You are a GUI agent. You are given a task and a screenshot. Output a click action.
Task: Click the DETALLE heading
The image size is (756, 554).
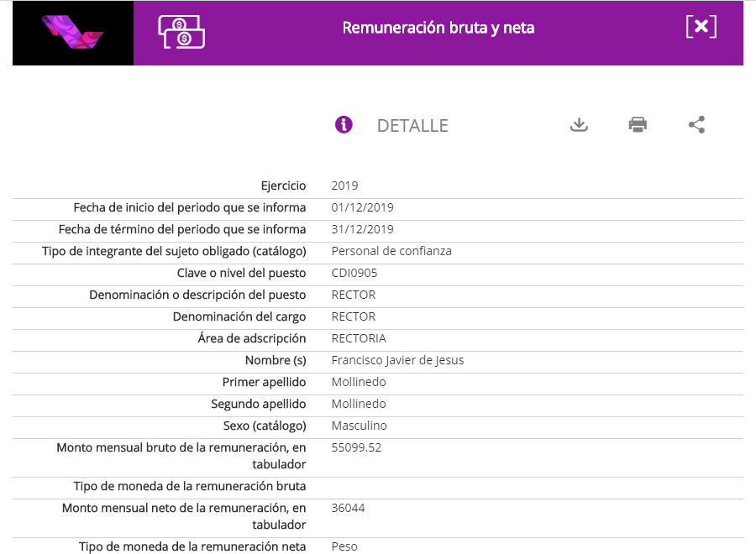(x=412, y=126)
